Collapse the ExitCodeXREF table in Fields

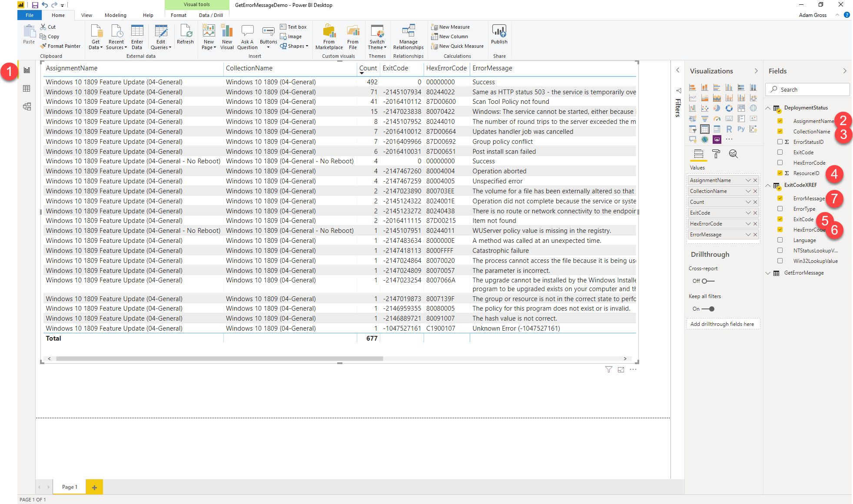point(768,185)
